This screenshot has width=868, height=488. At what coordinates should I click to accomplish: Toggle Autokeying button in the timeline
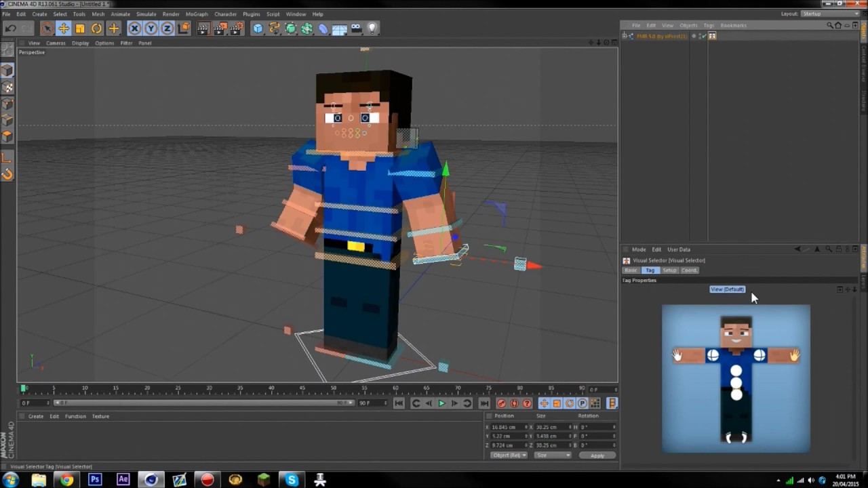point(514,403)
